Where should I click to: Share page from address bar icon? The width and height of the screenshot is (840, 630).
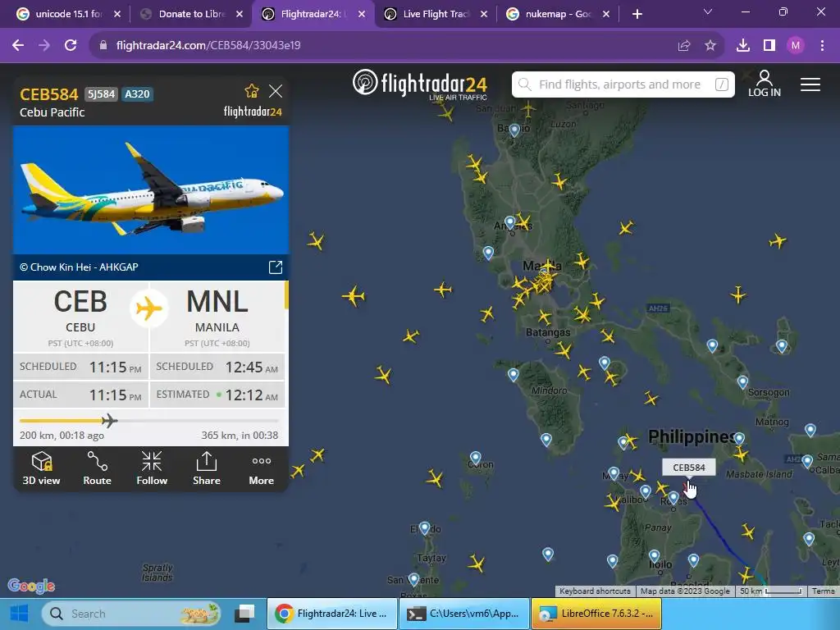click(684, 46)
